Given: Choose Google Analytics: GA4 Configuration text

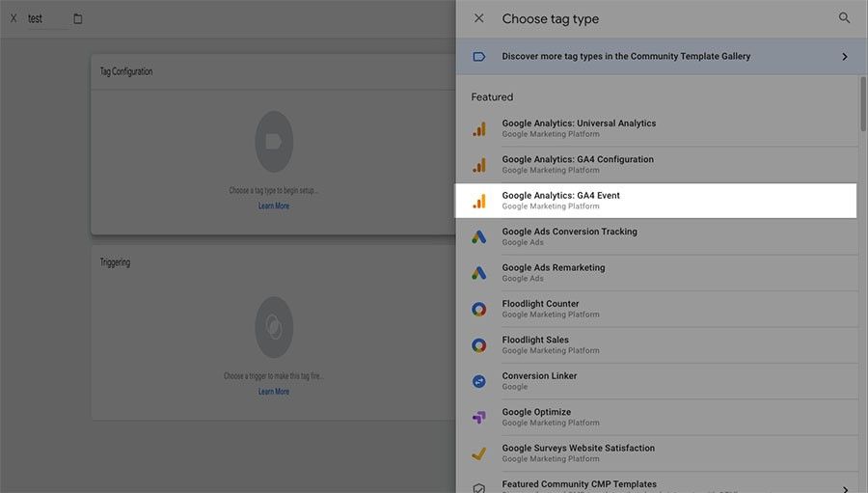Looking at the screenshot, I should pyautogui.click(x=578, y=159).
